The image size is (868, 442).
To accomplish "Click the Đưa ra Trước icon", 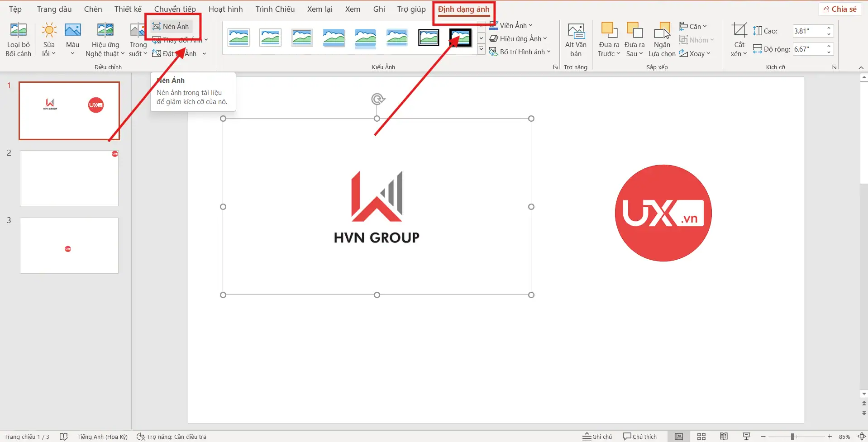I will [609, 30].
